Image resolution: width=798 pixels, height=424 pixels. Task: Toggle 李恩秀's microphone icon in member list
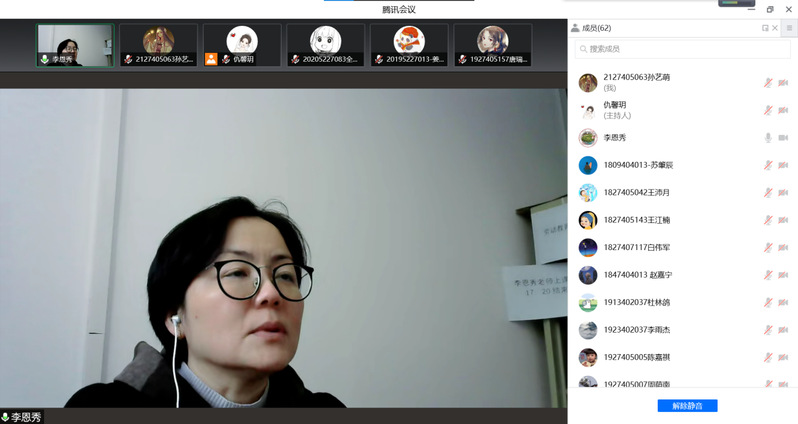[x=768, y=137]
